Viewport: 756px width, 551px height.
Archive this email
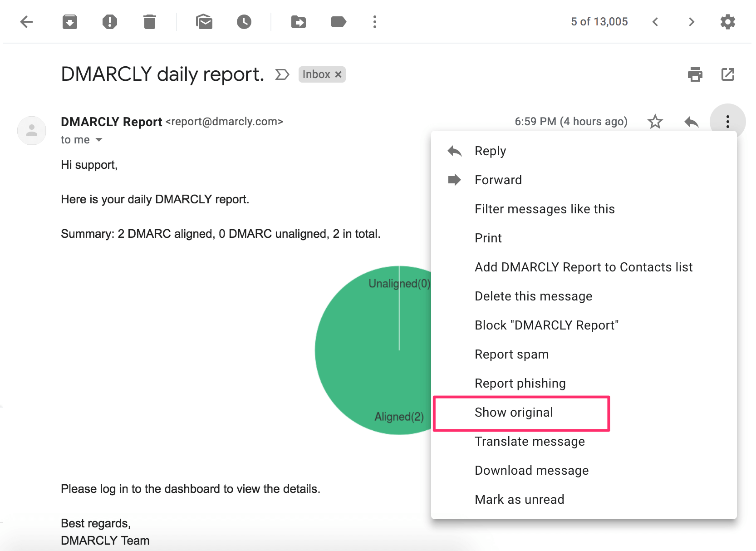click(69, 21)
